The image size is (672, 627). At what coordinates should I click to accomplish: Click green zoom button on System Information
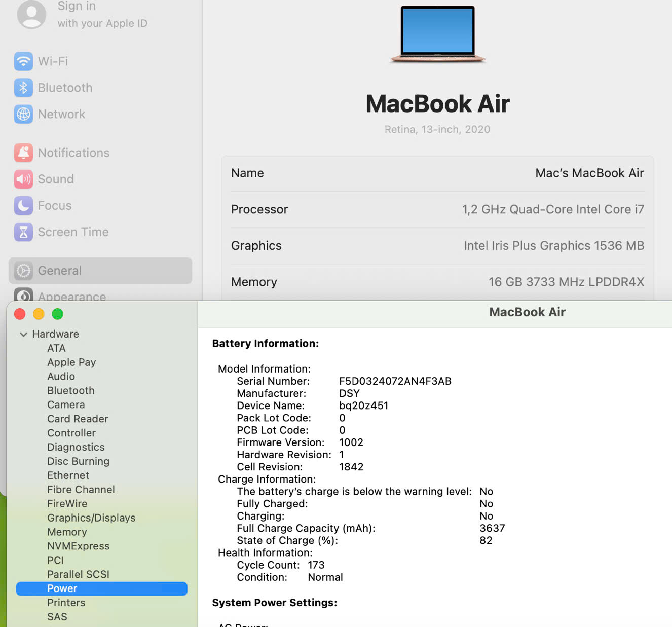pos(58,314)
